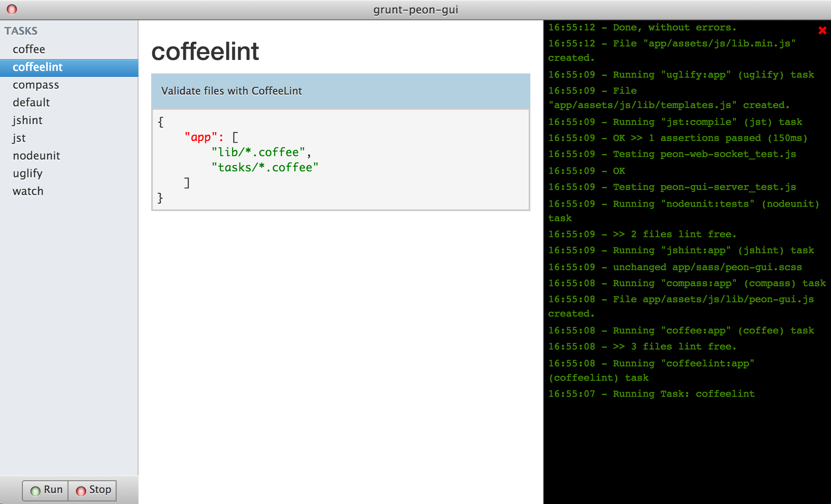Choose the default task
The height and width of the screenshot is (504, 831).
click(69, 103)
